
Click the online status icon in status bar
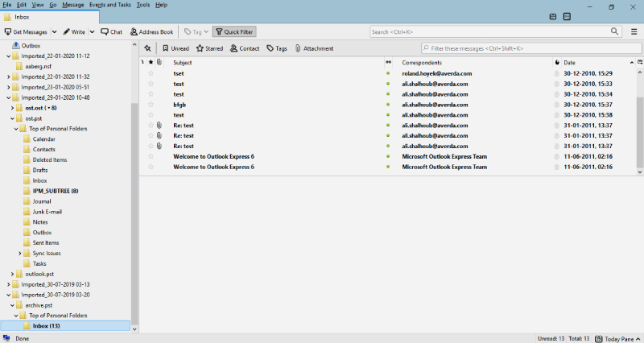(x=6, y=338)
